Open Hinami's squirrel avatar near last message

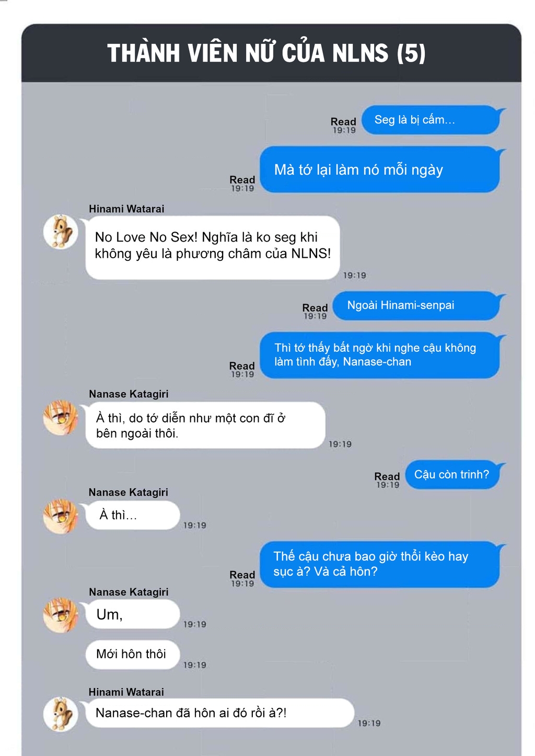[61, 714]
